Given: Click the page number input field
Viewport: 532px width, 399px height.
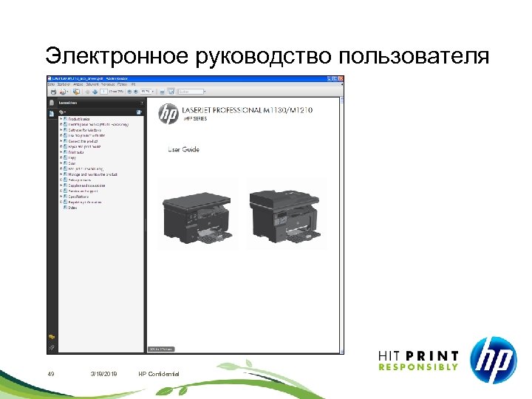Looking at the screenshot, I should coord(103,92).
